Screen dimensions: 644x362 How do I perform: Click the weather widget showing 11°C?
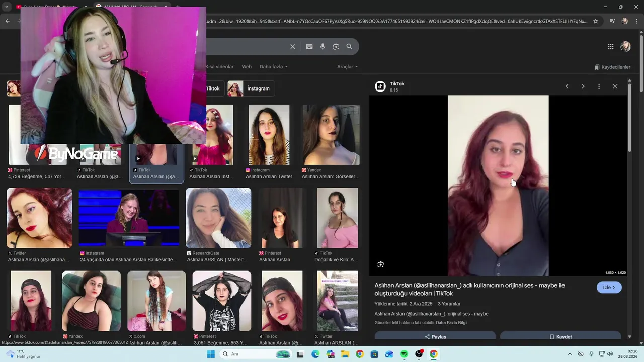21,354
